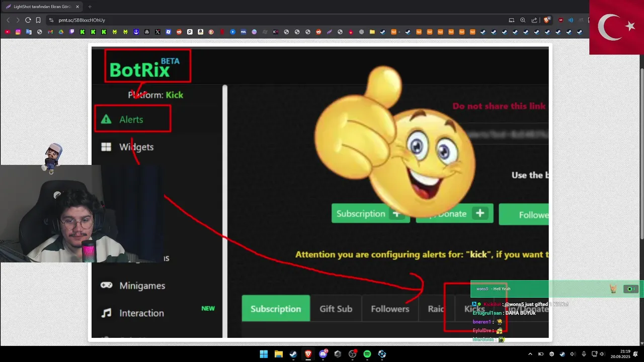
Task: Reload the prnt.sc page
Action: point(28,20)
